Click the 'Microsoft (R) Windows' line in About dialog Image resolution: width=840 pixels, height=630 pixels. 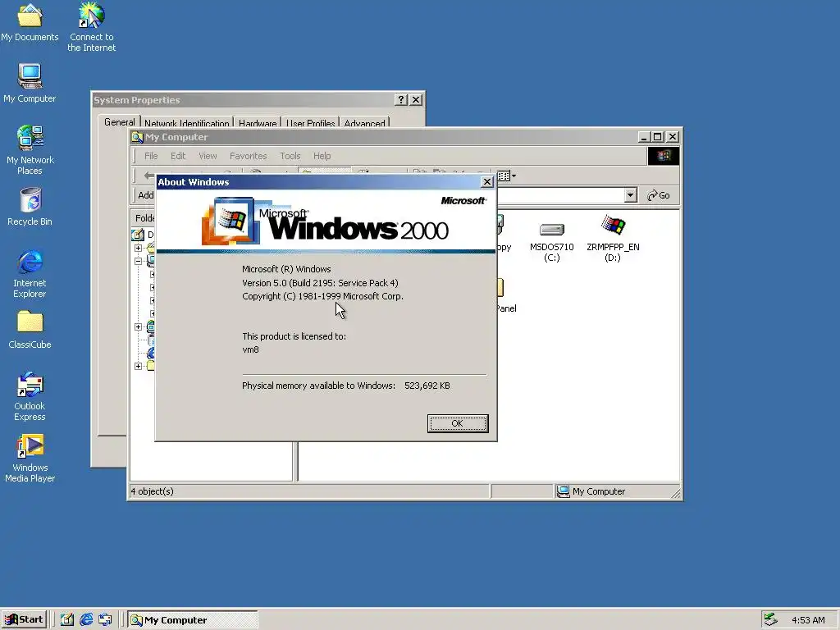tap(286, 269)
